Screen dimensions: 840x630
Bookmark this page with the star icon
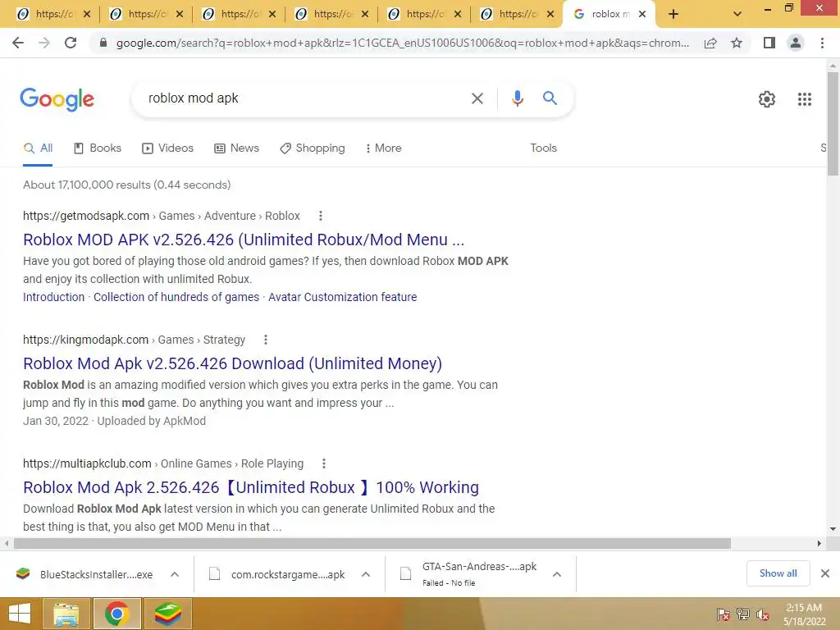coord(737,43)
